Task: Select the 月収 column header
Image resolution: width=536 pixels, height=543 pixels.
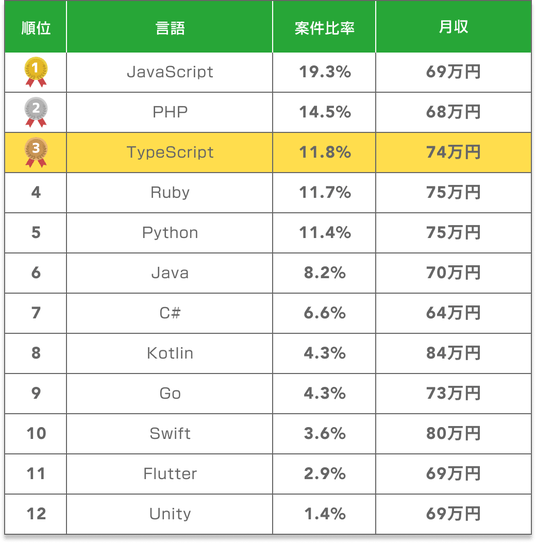Action: click(x=454, y=28)
